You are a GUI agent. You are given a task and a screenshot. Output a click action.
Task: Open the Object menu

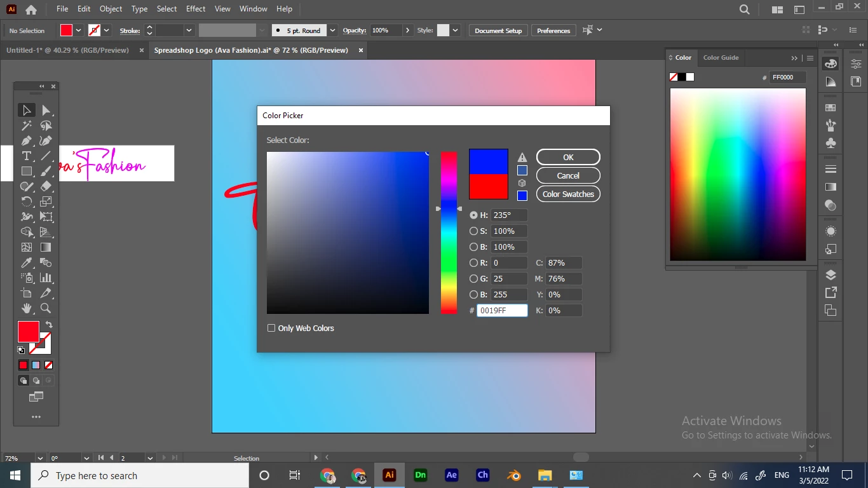click(x=111, y=9)
